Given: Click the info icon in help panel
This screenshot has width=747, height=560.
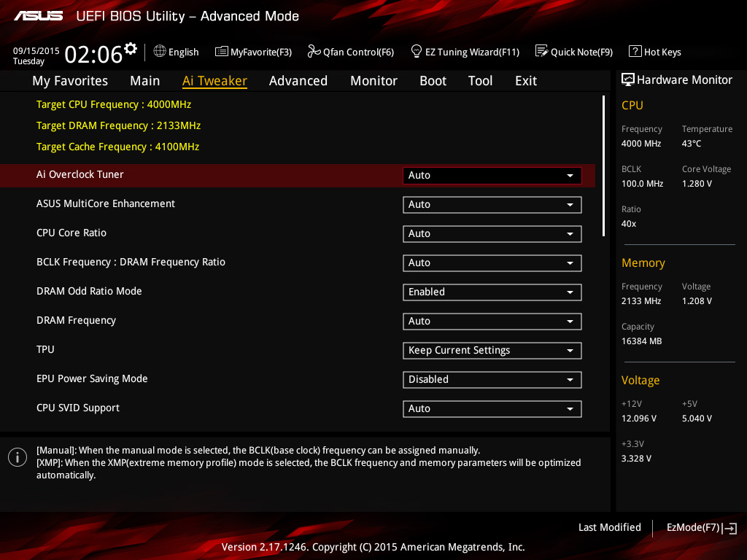Looking at the screenshot, I should pyautogui.click(x=18, y=457).
